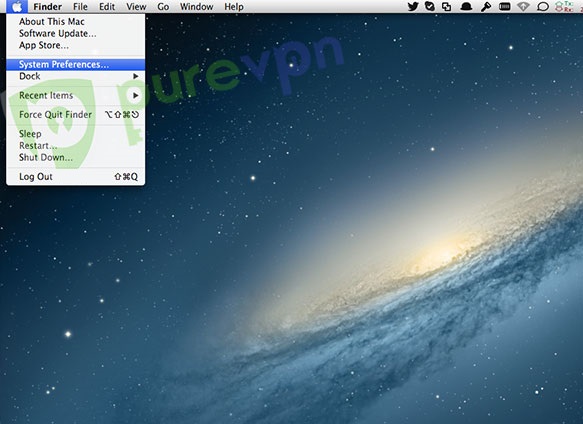
Task: Select About This Mac
Action: [x=75, y=22]
